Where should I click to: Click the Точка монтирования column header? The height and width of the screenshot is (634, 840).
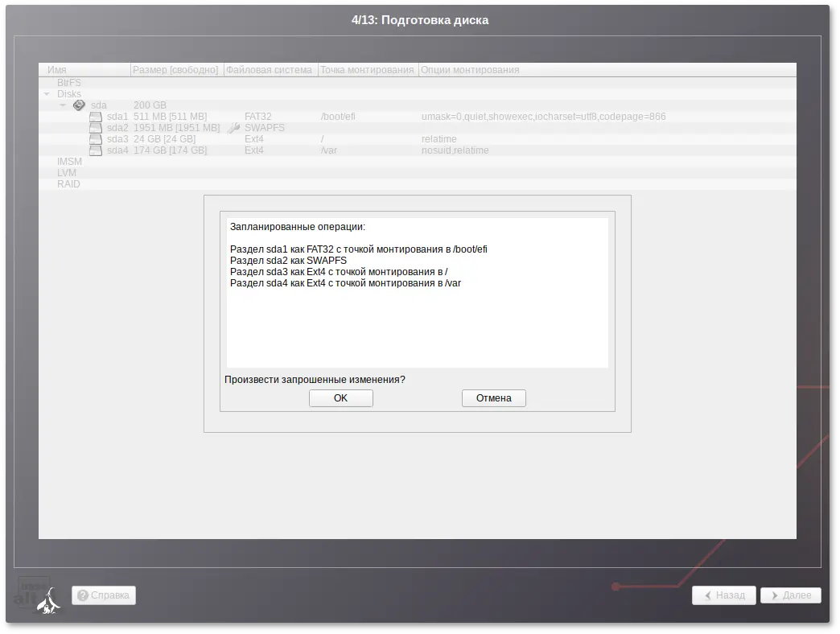point(368,70)
